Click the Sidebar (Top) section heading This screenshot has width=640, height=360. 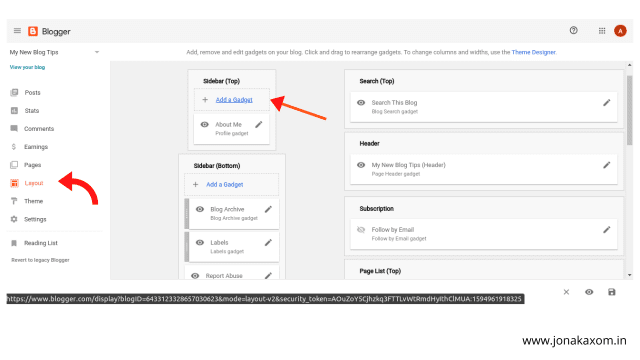click(x=222, y=81)
